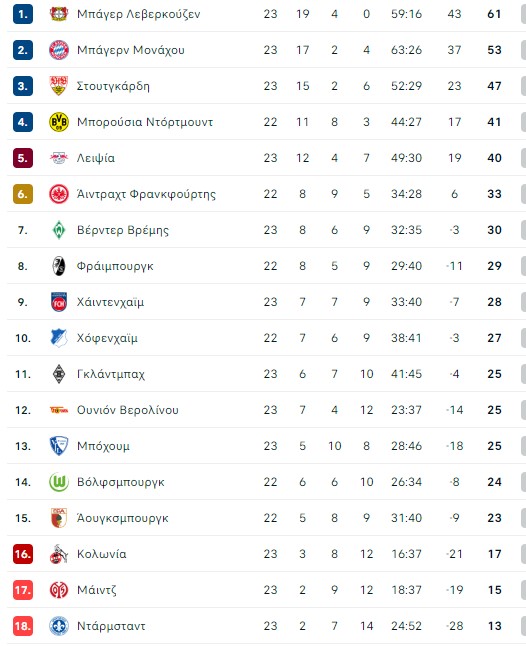Click the Φράιμπουργκ team name

pos(115,266)
